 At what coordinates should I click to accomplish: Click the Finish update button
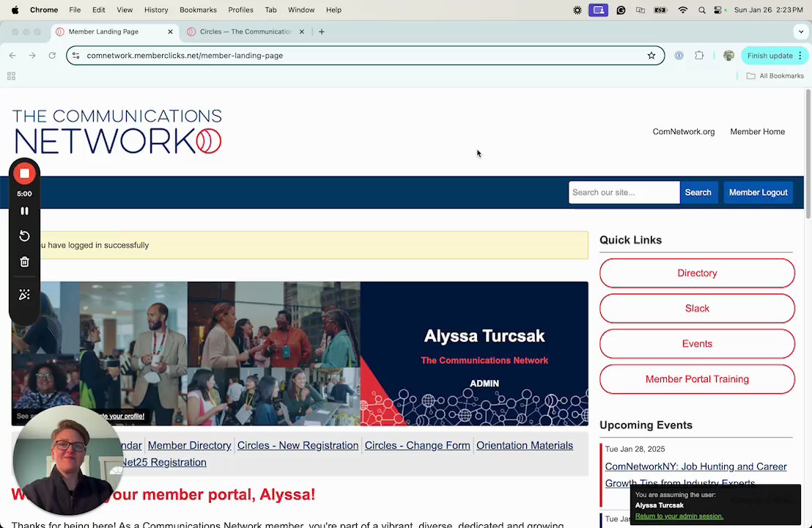[769, 56]
